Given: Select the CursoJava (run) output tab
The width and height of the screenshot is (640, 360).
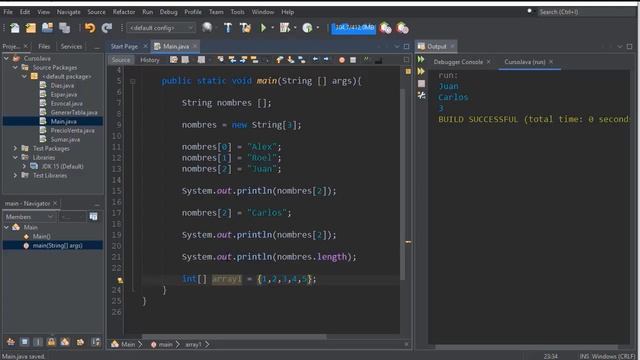Looking at the screenshot, I should 525,62.
